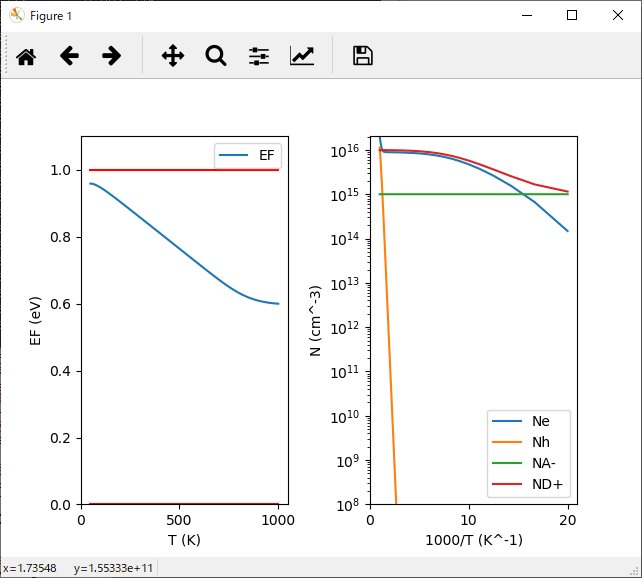
Task: Click the "EF (eV)" y-axis label
Action: coord(37,320)
